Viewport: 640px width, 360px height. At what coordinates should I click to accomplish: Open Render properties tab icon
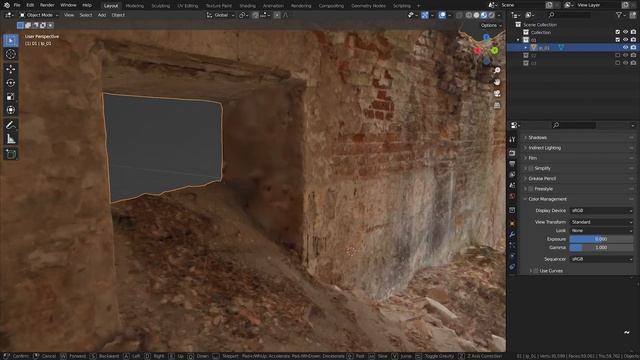pyautogui.click(x=512, y=153)
